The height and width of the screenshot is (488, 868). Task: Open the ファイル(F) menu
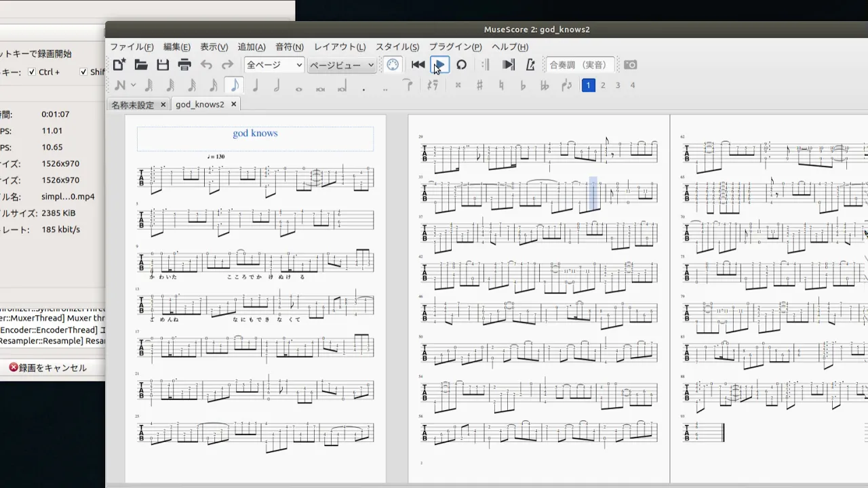[x=132, y=47]
